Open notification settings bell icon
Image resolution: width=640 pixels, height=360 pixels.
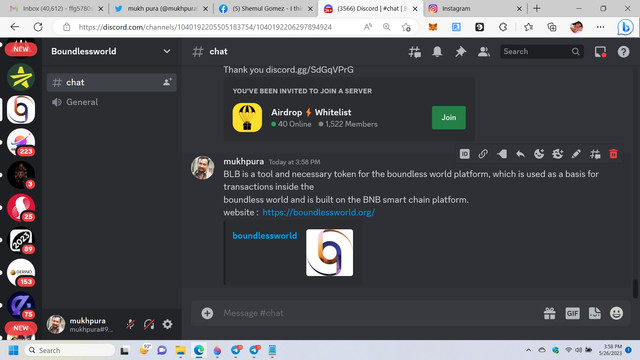coord(437,51)
